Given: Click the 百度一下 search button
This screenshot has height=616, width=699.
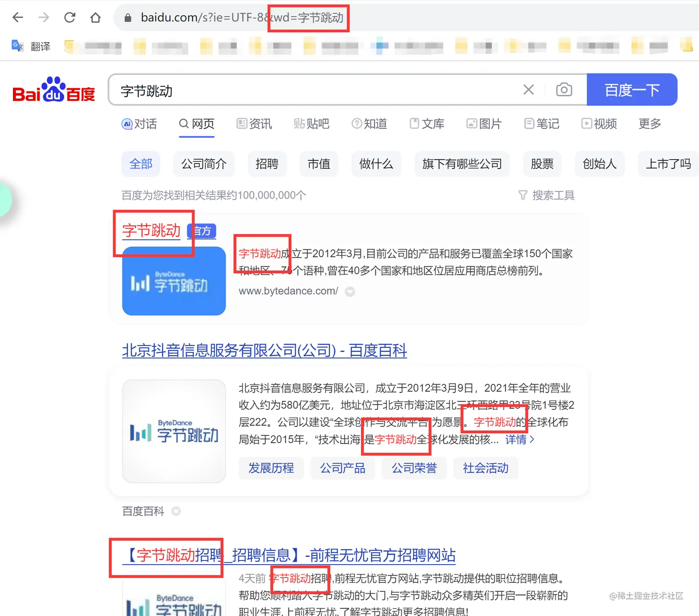Looking at the screenshot, I should 632,90.
